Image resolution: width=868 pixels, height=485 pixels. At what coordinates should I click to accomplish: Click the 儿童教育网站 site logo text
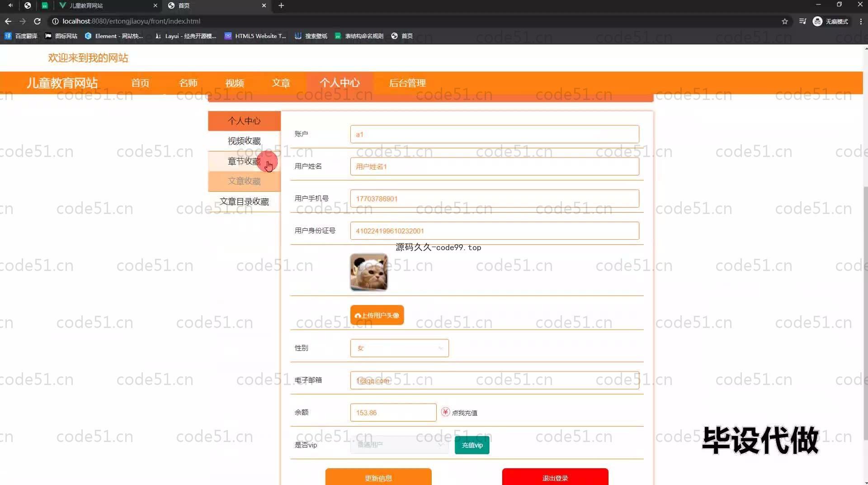[62, 83]
